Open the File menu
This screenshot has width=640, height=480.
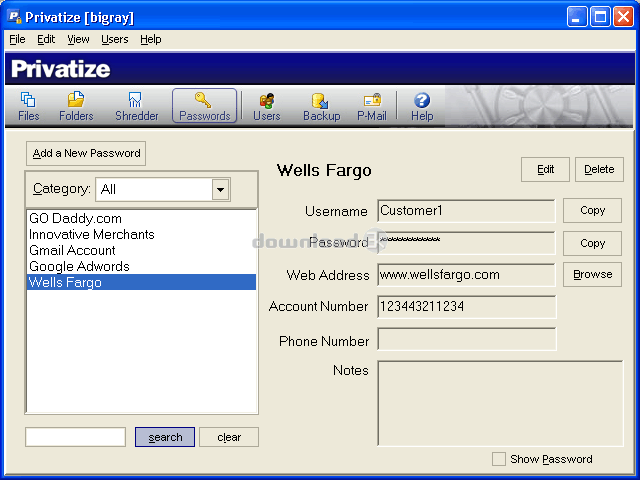tap(17, 39)
